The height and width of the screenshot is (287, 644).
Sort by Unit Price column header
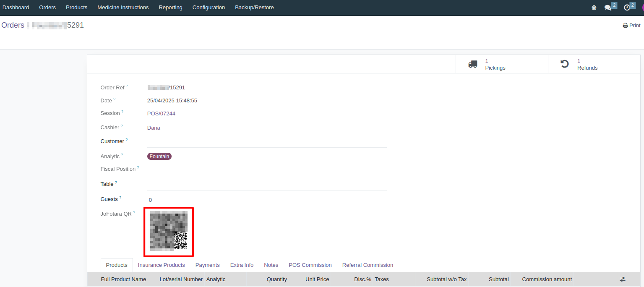(x=317, y=279)
